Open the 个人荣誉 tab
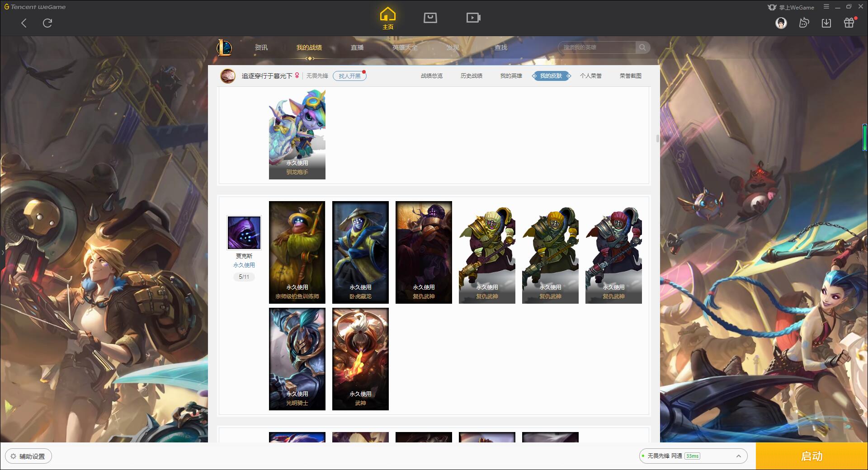868x470 pixels. tap(591, 76)
